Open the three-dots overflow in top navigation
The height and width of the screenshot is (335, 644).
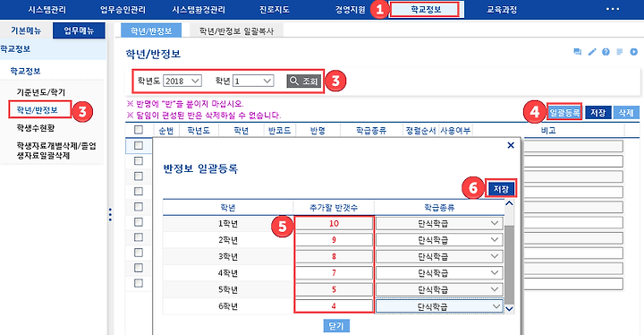613,9
